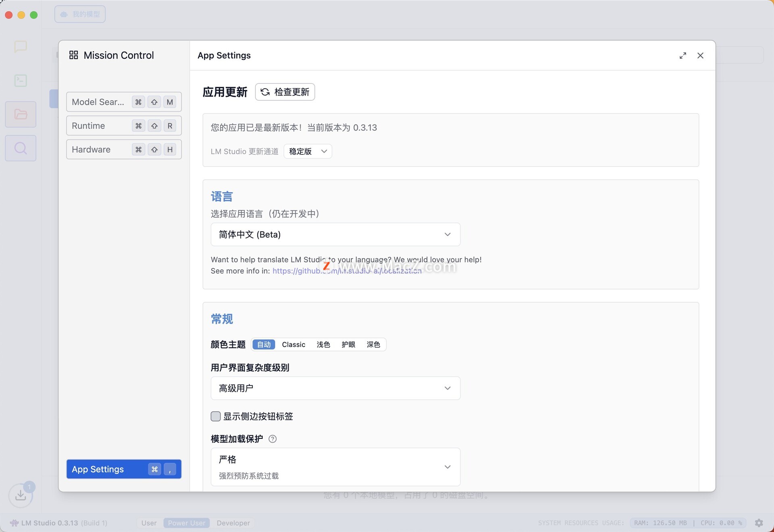This screenshot has width=774, height=532.
Task: Open the 简体中文 (Beta) language dropdown
Action: [335, 235]
